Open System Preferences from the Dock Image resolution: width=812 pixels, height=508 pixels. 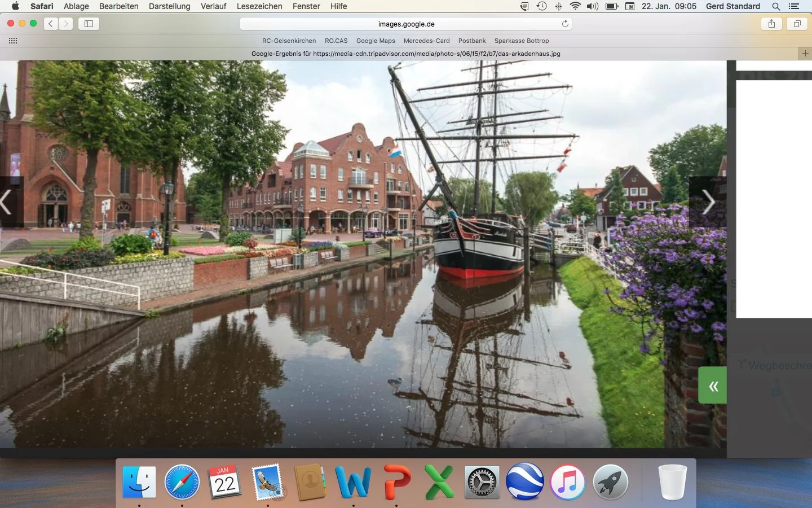coord(482,482)
